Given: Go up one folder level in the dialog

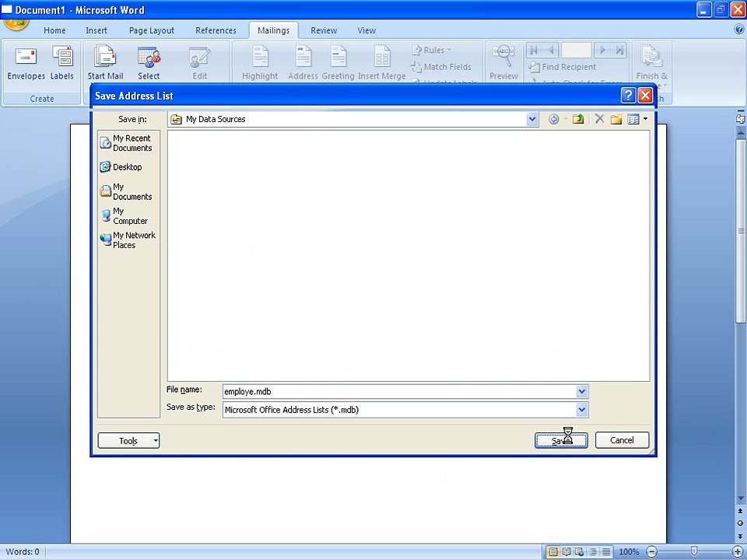Looking at the screenshot, I should click(578, 119).
